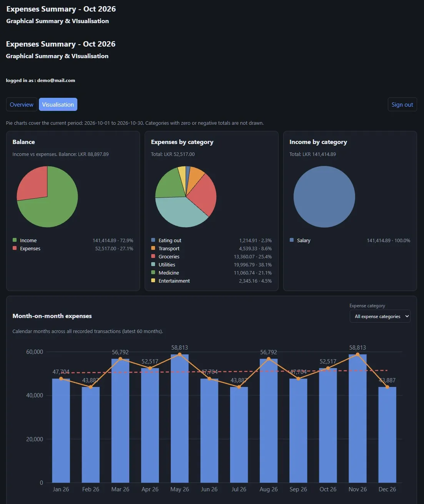Viewport: 424px width, 504px height.
Task: Click the Jun 26 expenses bar
Action: (x=209, y=430)
